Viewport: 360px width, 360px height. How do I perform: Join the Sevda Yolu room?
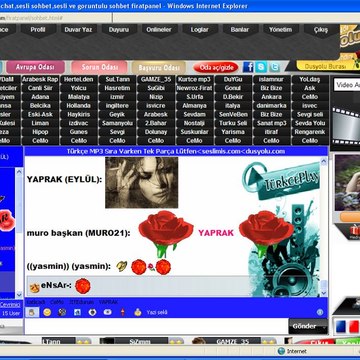pyautogui.click(x=310, y=123)
